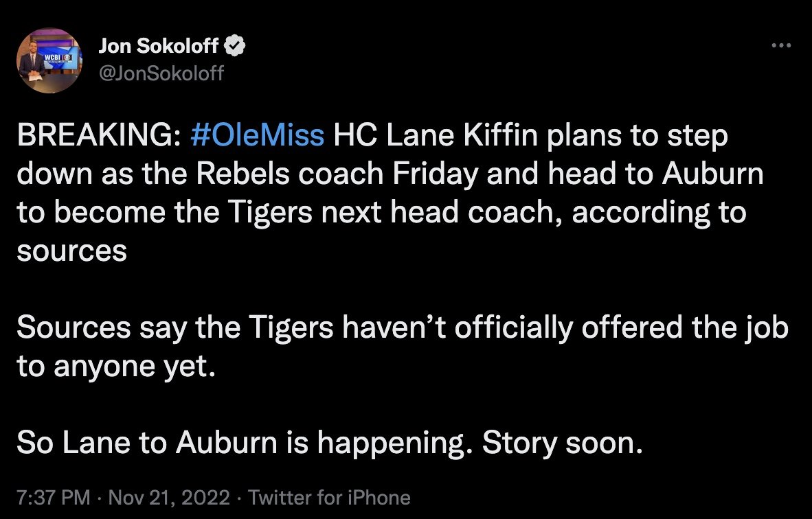Open the Jon Sokoloff display name link
This screenshot has width=812, height=519.
[x=159, y=47]
